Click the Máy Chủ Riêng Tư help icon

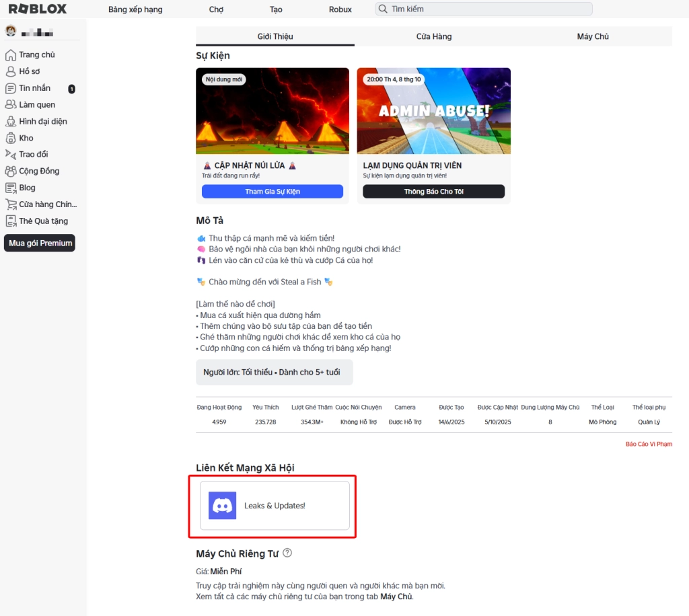click(x=287, y=553)
